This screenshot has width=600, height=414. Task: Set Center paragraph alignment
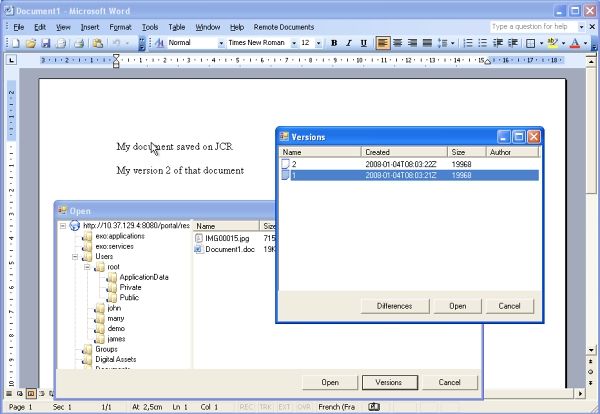tap(398, 43)
